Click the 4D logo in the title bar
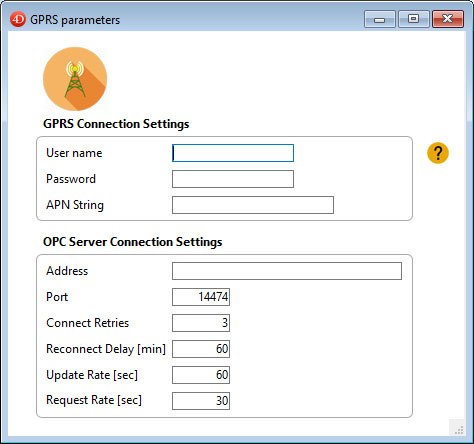 18,19
